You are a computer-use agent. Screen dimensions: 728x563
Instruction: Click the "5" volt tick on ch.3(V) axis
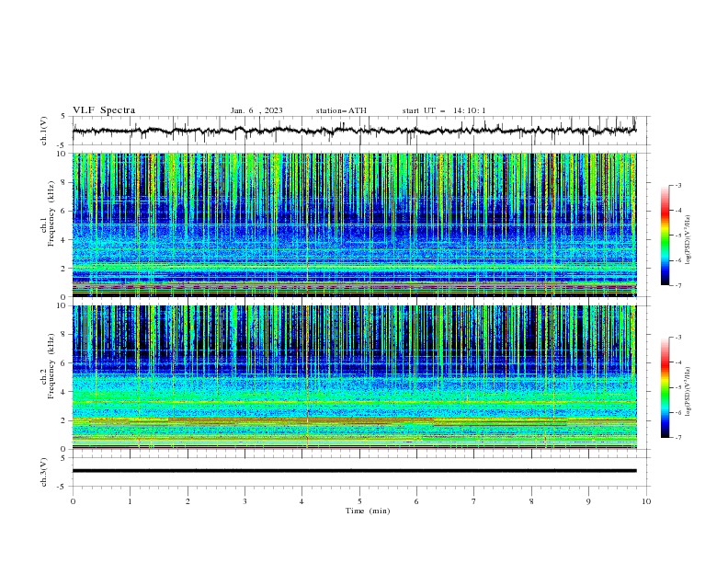(63, 458)
